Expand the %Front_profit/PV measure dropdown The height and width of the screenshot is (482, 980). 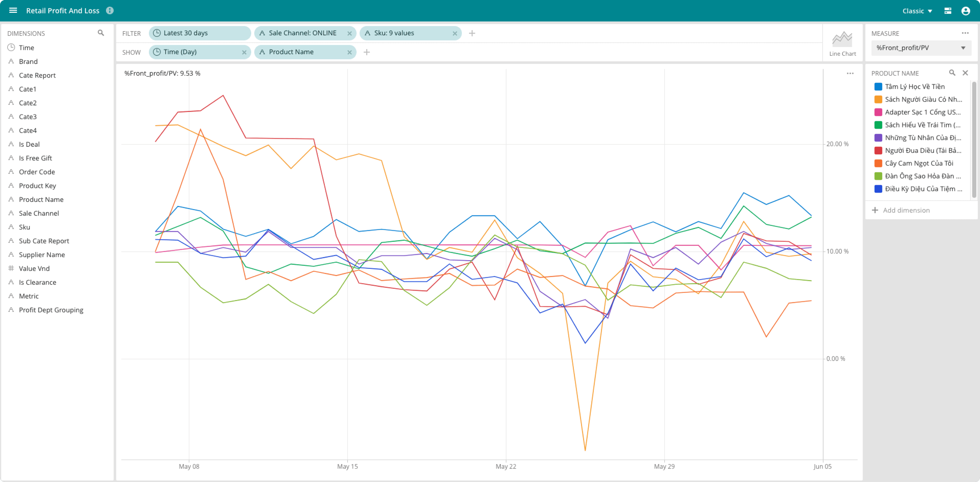[921, 48]
